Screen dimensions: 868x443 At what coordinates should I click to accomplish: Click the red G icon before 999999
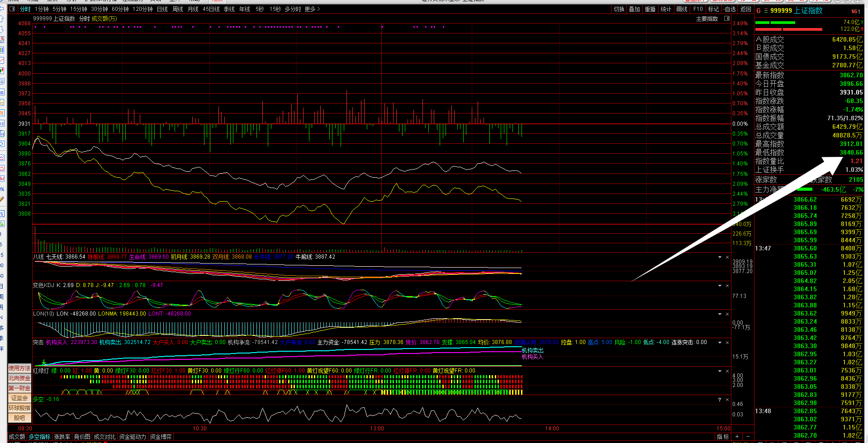pos(759,11)
